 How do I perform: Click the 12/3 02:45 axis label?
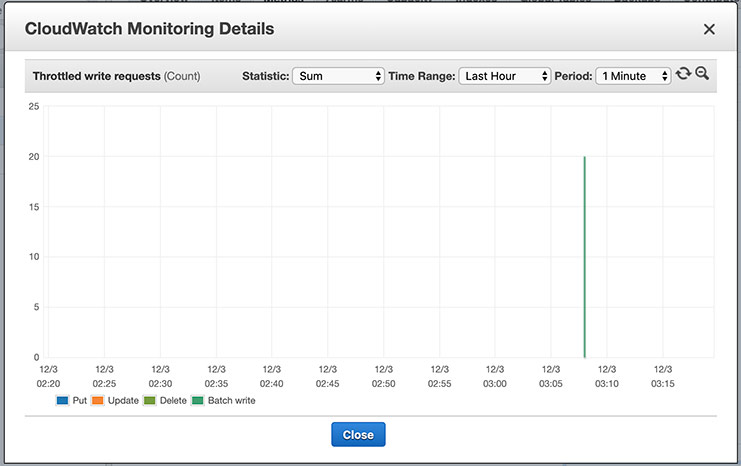(327, 377)
